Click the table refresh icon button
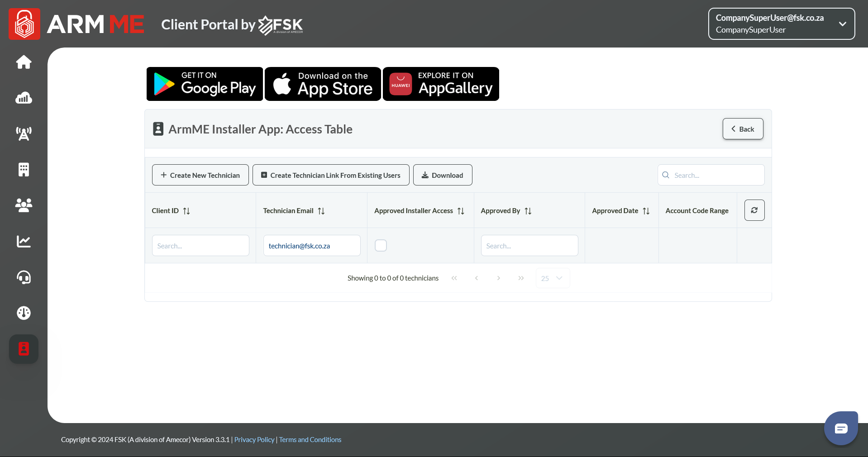Image resolution: width=868 pixels, height=457 pixels. (x=754, y=210)
